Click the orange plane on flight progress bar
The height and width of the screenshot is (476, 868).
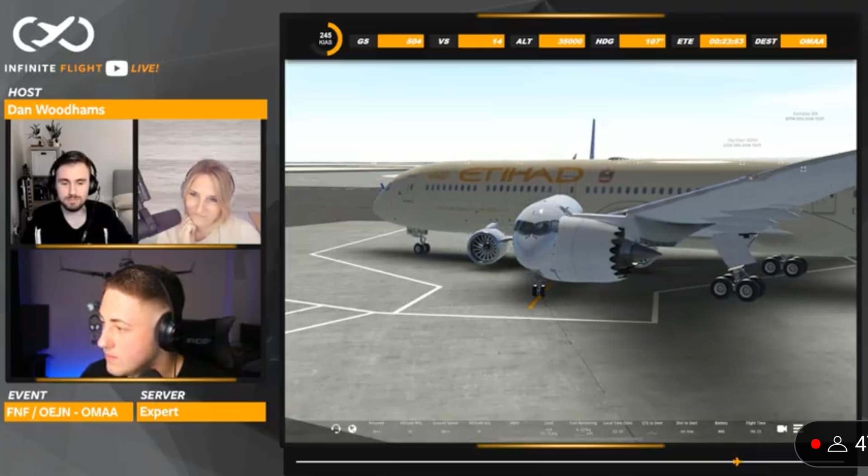[x=736, y=462]
